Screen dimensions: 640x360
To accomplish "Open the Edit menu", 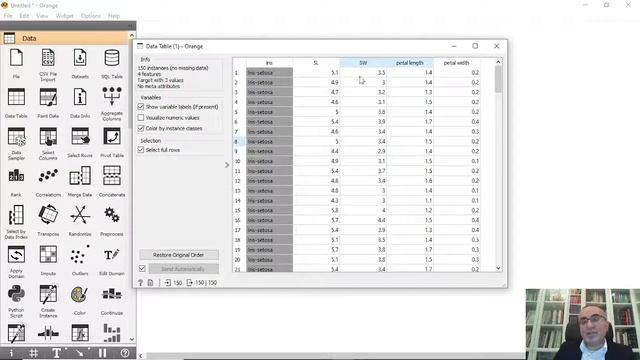I will click(x=24, y=16).
